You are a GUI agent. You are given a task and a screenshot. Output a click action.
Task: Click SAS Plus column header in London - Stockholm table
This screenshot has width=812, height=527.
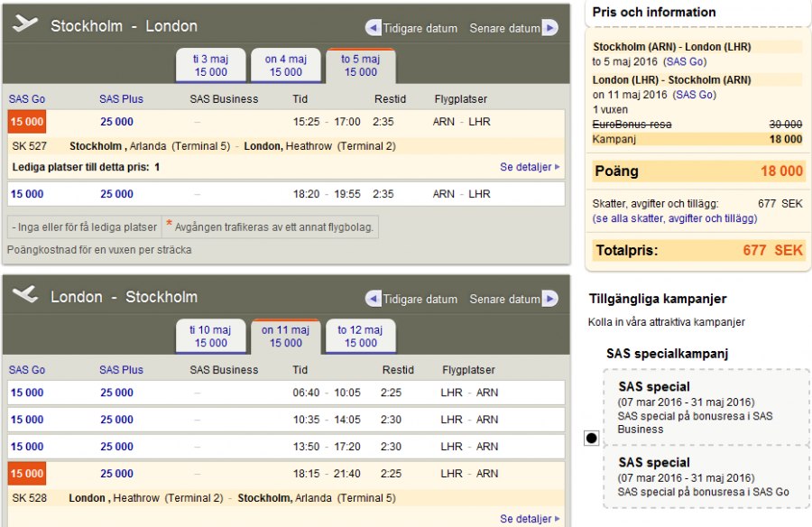pos(121,370)
